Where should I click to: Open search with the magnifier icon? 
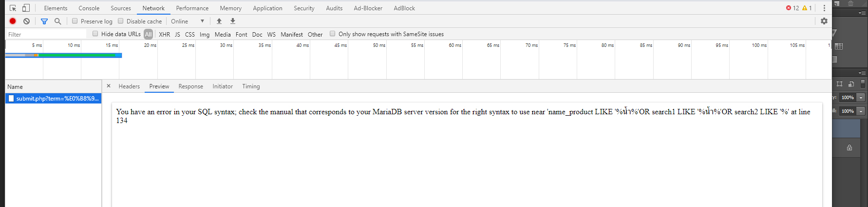coord(57,21)
